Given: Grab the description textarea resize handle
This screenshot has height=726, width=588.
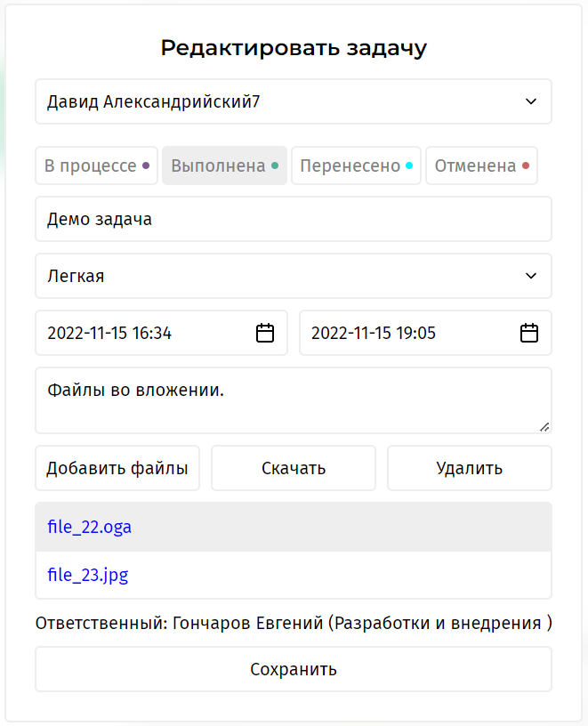Looking at the screenshot, I should 544,427.
